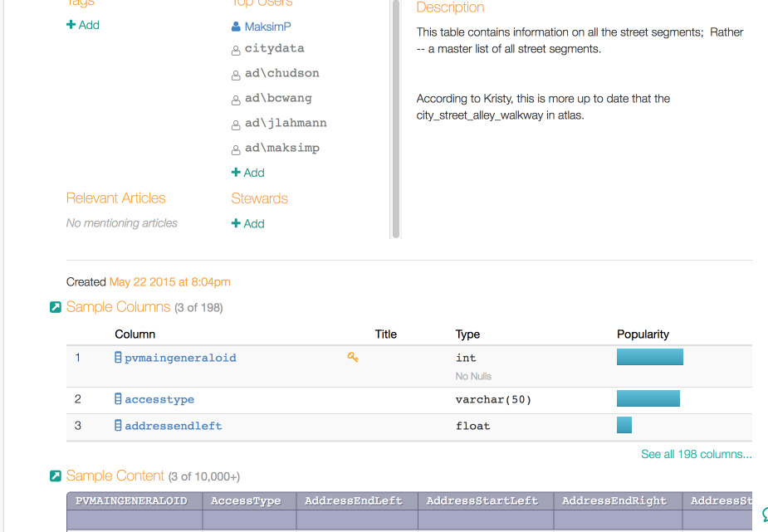Screen dimensions: 768x532
Task: Click the primary key icon for pvmaingeneraloid
Action: point(353,357)
